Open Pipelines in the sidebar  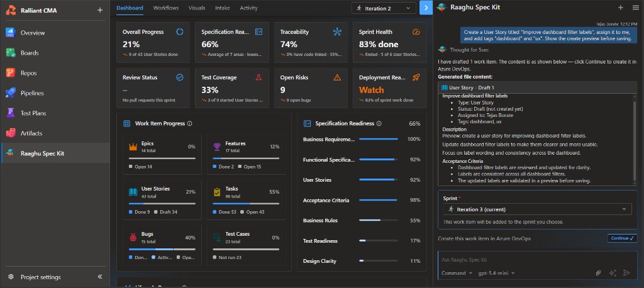pos(55,93)
